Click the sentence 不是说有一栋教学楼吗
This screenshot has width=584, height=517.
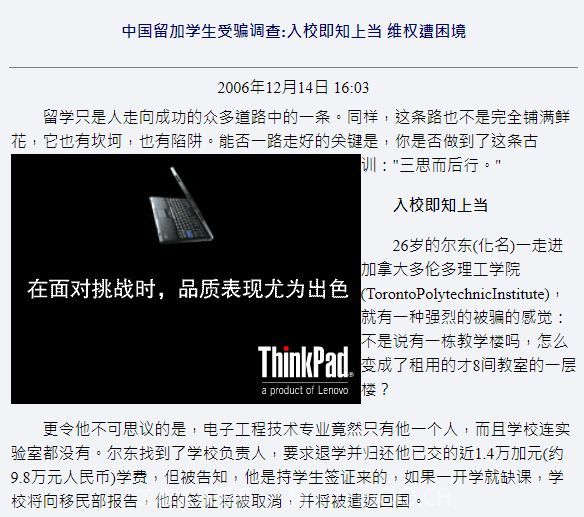click(441, 341)
